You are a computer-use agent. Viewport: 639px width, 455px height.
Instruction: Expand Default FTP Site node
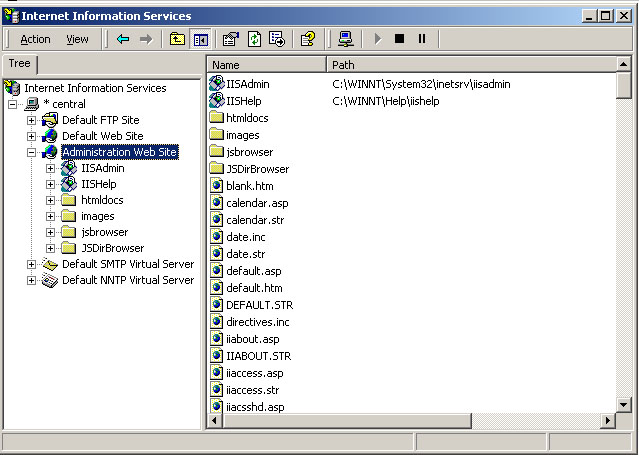(x=31, y=120)
